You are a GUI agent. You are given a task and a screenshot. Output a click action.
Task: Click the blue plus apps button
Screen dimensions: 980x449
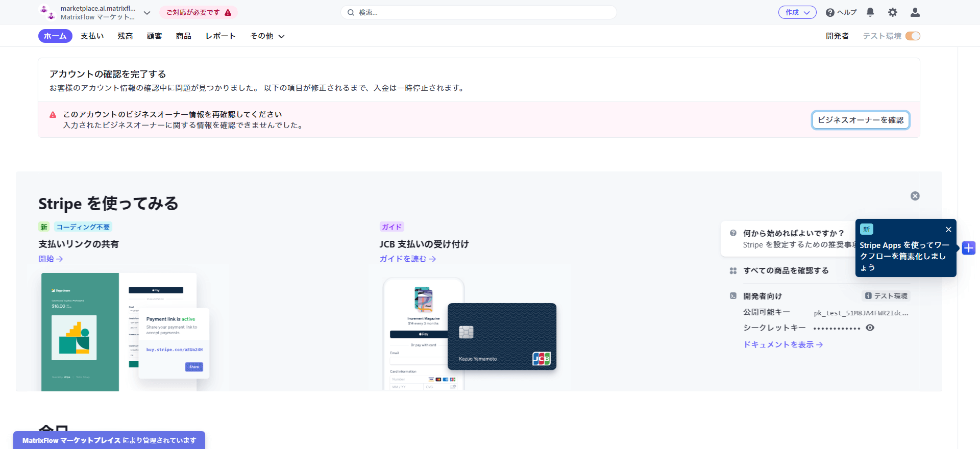[969, 248]
